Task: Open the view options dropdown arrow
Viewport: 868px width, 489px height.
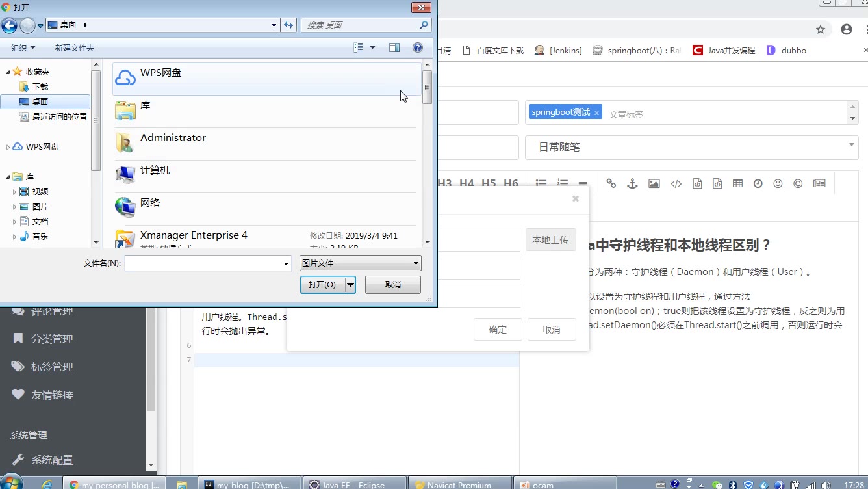Action: 372,47
